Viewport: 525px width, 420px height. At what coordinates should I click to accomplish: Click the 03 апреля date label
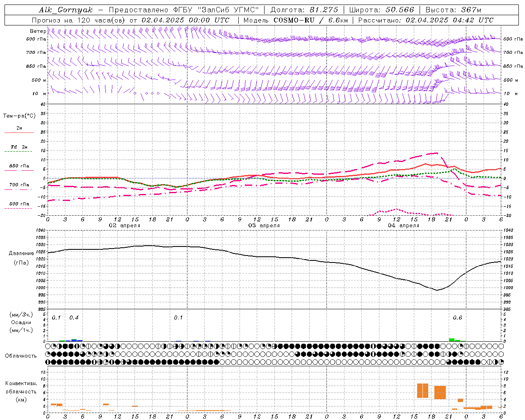tap(264, 226)
